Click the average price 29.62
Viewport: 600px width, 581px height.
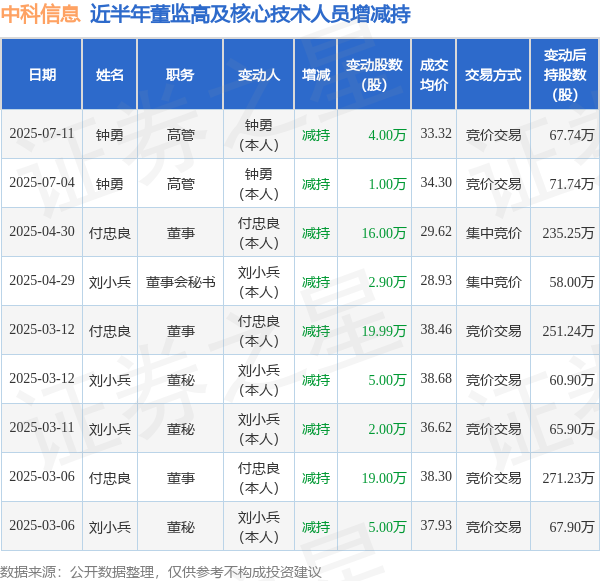(x=436, y=232)
